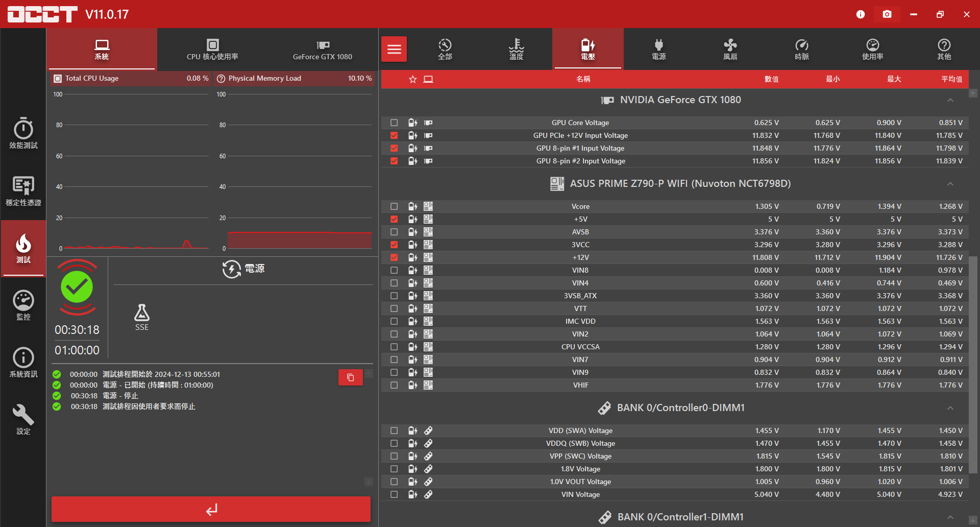The image size is (980, 527).
Task: Click the star favorites column header icon
Action: pyautogui.click(x=413, y=79)
